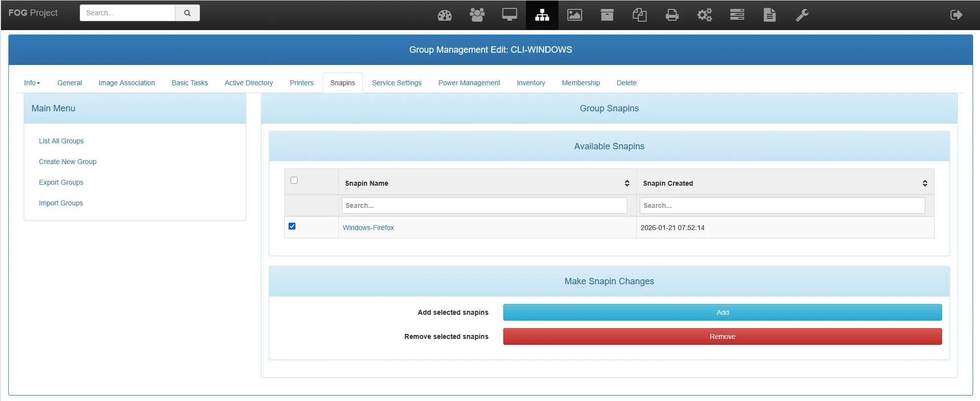Open the Storage archive icon
The height and width of the screenshot is (401, 980).
point(607,15)
